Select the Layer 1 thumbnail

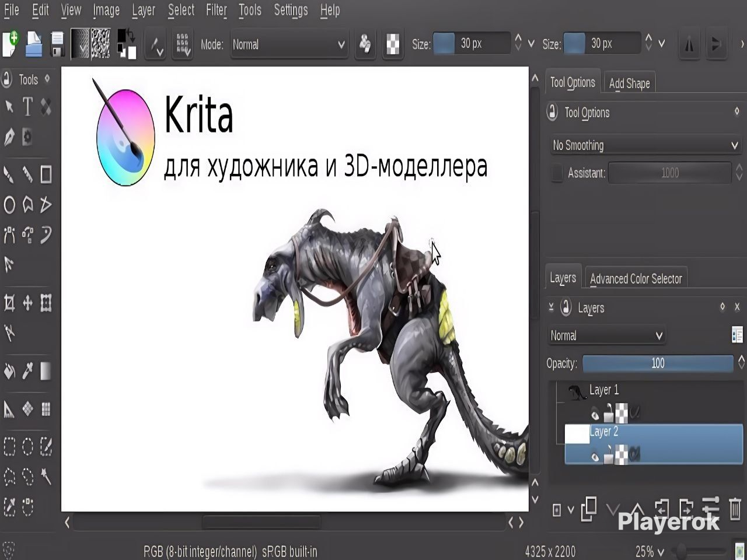(x=577, y=392)
